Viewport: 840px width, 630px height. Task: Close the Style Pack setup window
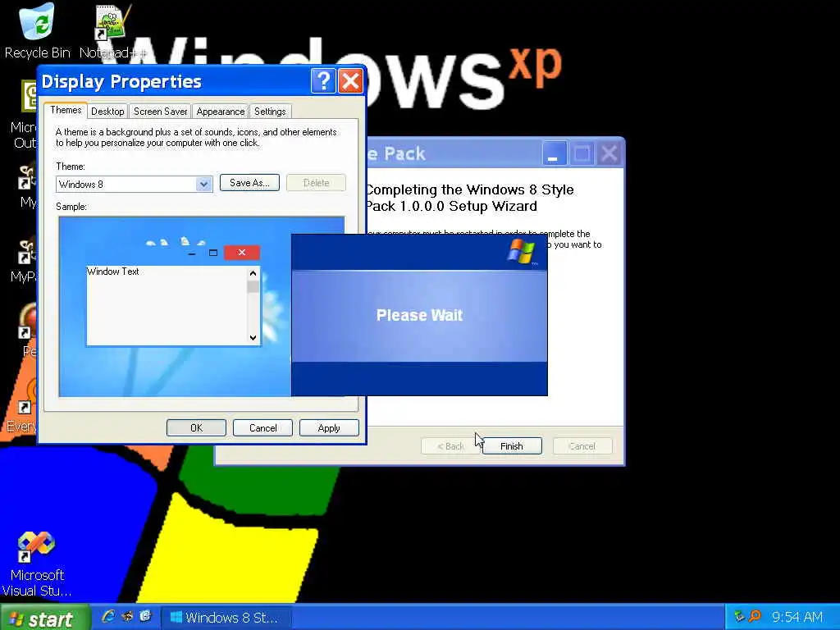(609, 154)
